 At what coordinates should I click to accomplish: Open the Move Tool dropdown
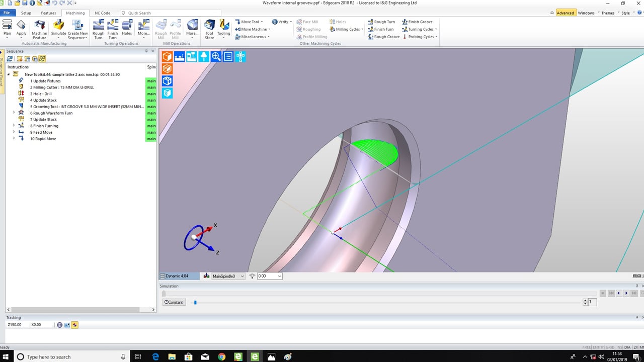click(250, 22)
